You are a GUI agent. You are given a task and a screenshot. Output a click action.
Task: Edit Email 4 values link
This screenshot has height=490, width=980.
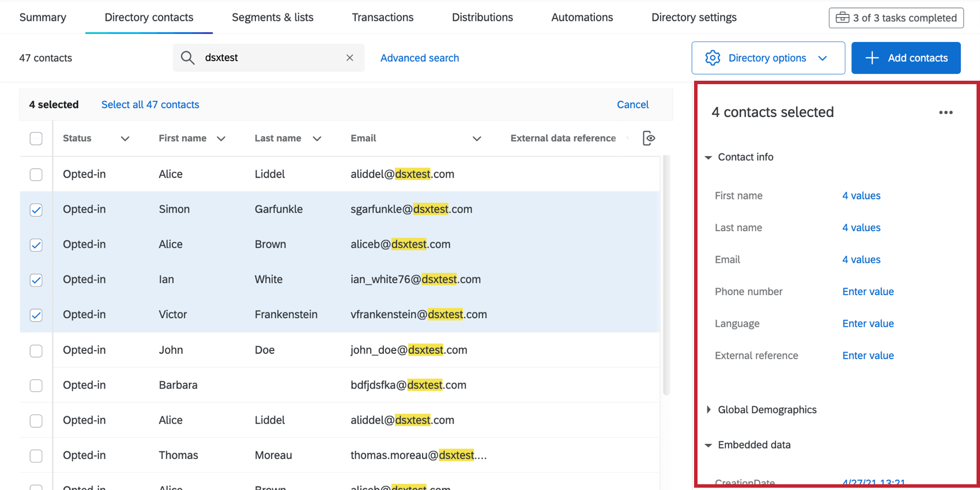(x=861, y=259)
